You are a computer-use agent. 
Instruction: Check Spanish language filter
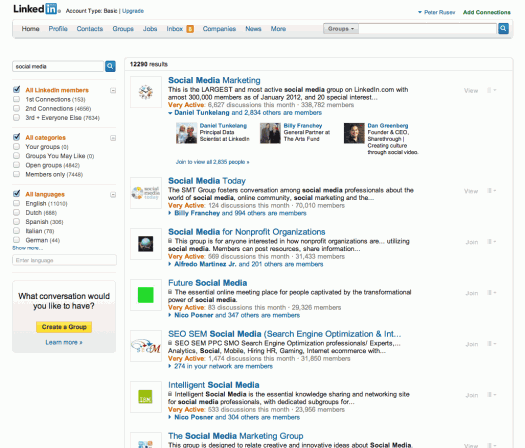click(x=16, y=221)
